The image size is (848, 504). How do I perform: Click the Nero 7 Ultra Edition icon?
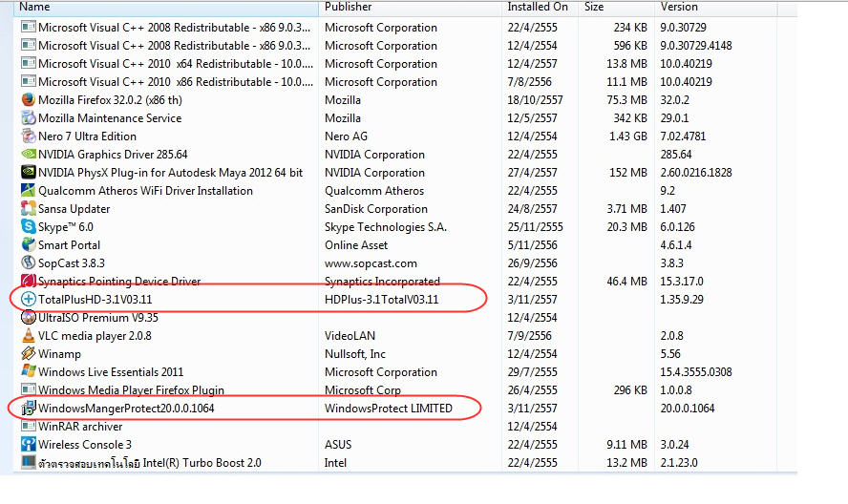(28, 136)
